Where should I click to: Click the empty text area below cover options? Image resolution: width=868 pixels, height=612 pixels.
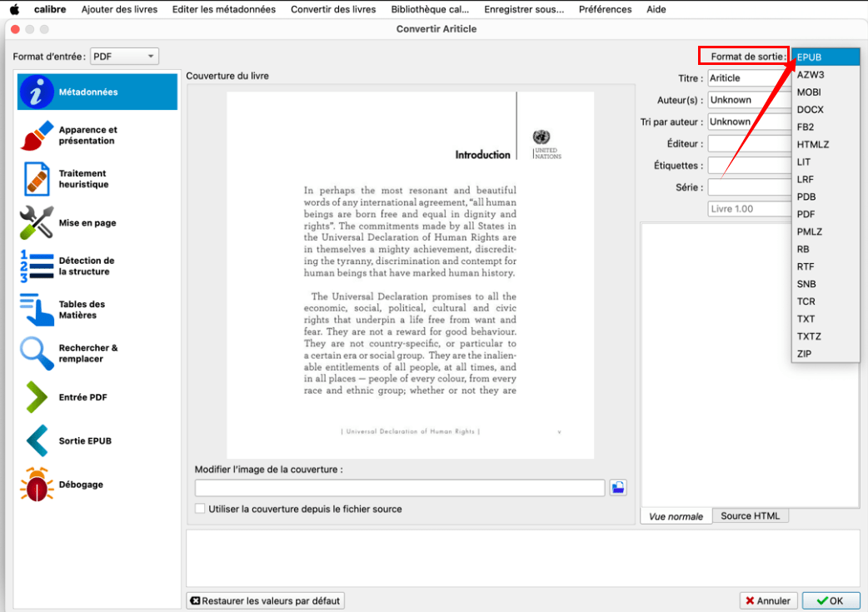click(523, 558)
